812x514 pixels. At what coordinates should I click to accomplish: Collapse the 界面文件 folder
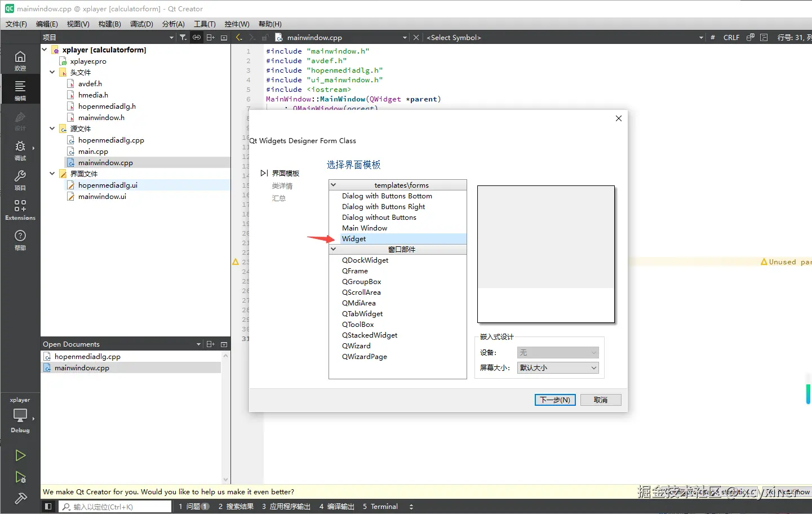tap(52, 174)
